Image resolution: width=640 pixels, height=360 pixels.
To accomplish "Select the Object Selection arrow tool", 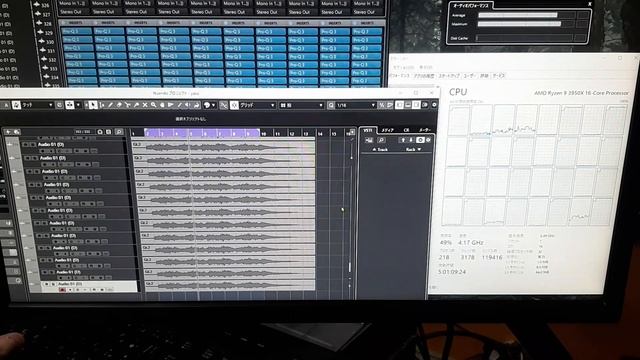I will [x=93, y=105].
